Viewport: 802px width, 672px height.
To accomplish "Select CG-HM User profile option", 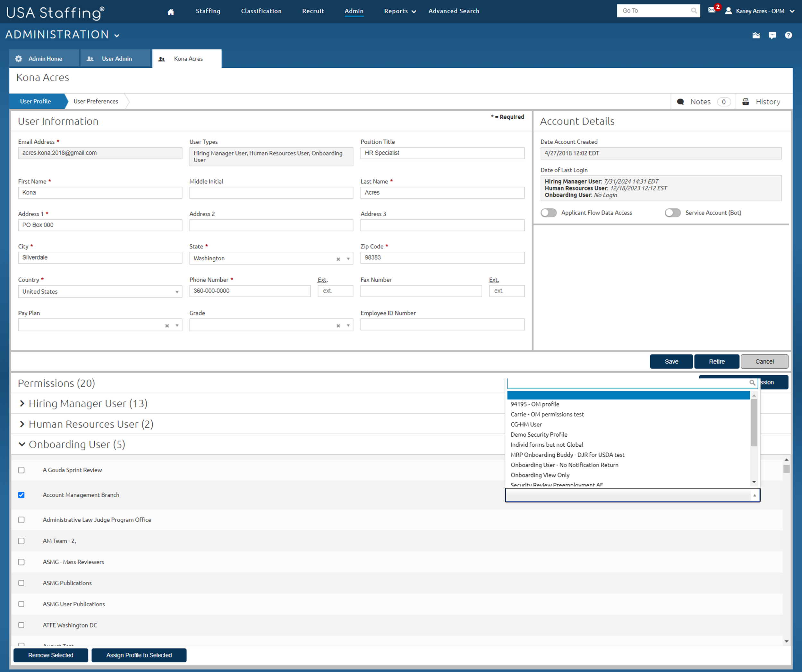I will click(x=526, y=425).
